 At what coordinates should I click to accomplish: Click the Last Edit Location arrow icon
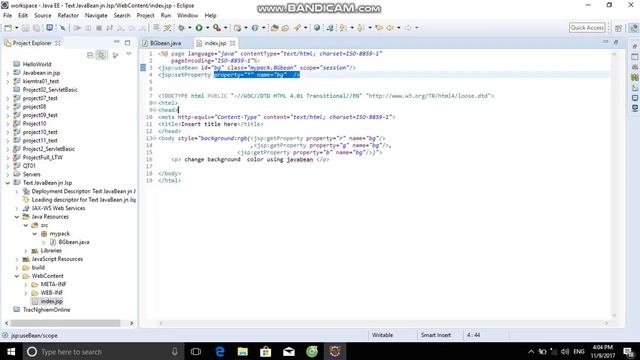379,28
